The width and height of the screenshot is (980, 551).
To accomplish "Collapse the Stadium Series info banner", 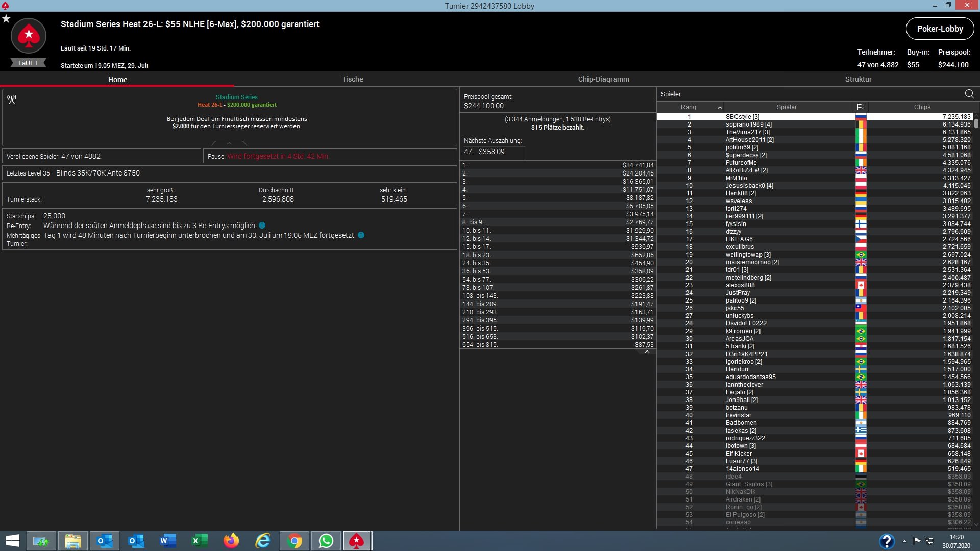I will pyautogui.click(x=229, y=143).
